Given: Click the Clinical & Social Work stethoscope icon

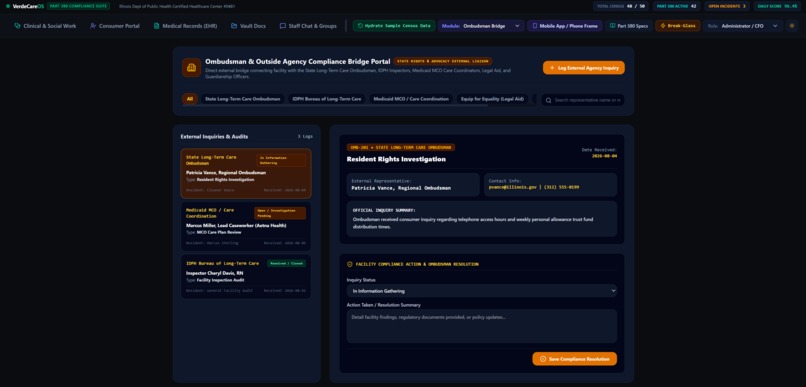Looking at the screenshot, I should coord(17,26).
